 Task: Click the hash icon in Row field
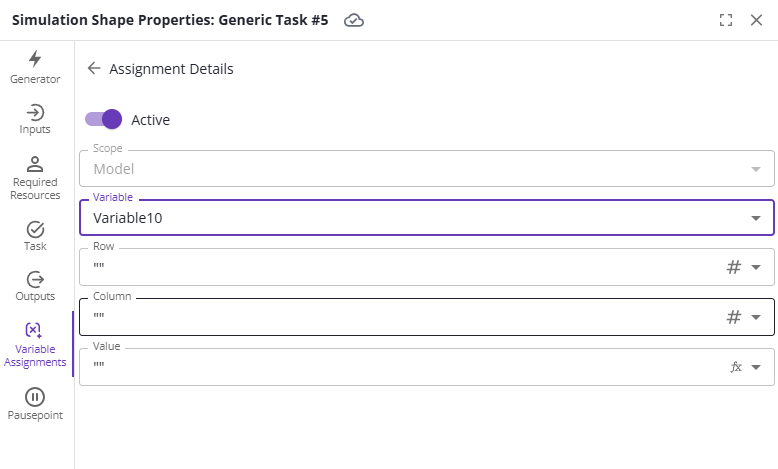(x=733, y=267)
